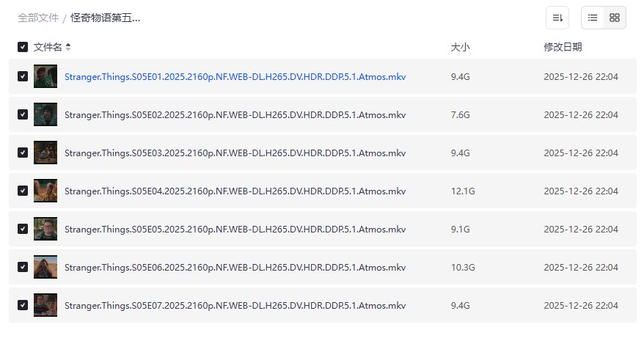Open the Stranger.Things.S05E04 file name

[235, 191]
